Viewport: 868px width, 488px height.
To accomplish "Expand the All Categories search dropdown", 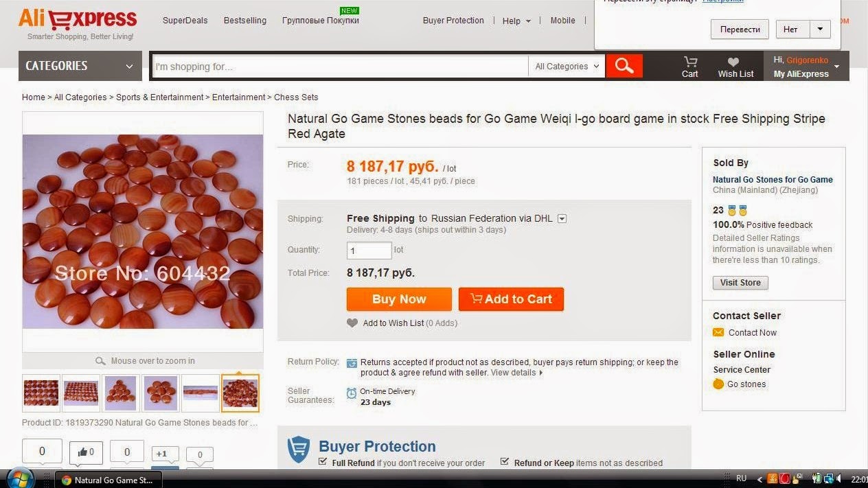I will point(567,66).
